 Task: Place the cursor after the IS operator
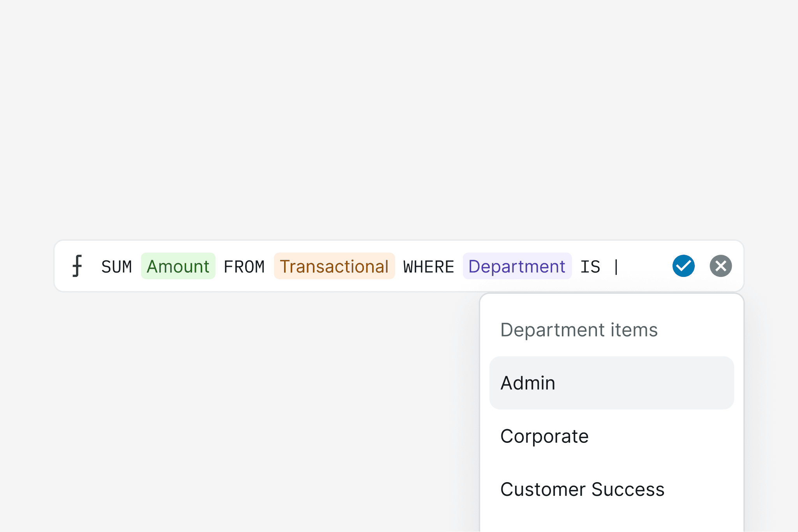[616, 267]
